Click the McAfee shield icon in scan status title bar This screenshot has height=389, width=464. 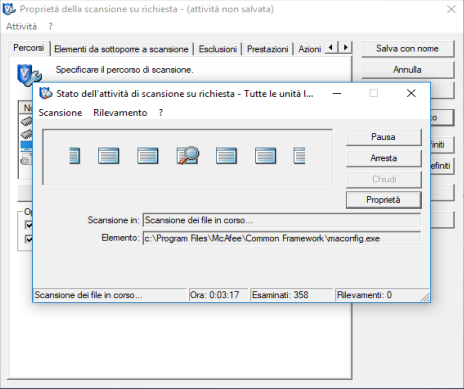point(46,93)
